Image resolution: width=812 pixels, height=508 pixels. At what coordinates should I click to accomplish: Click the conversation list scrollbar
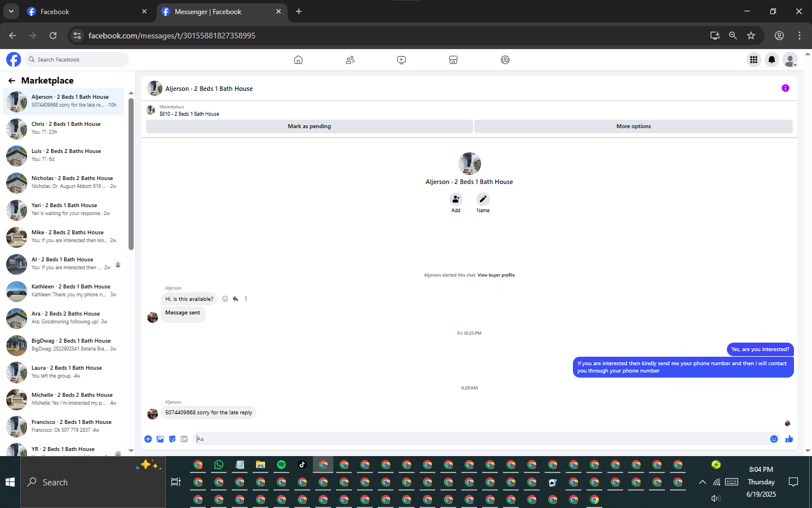tap(131, 174)
